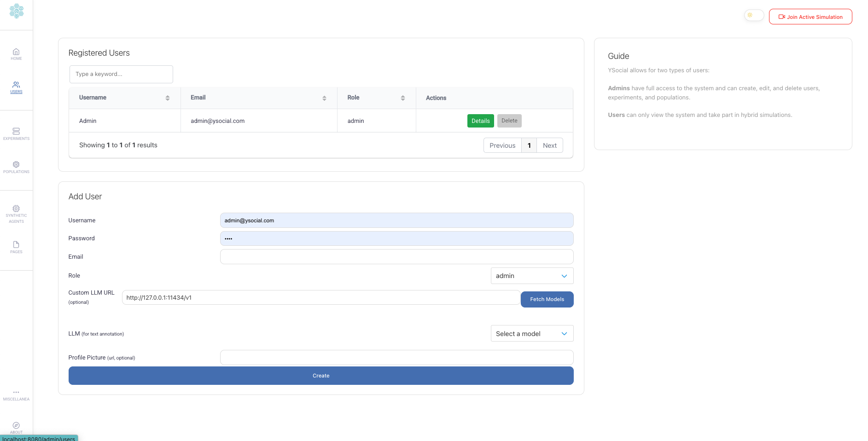Click pagination page 1
This screenshot has height=441, width=868.
529,145
